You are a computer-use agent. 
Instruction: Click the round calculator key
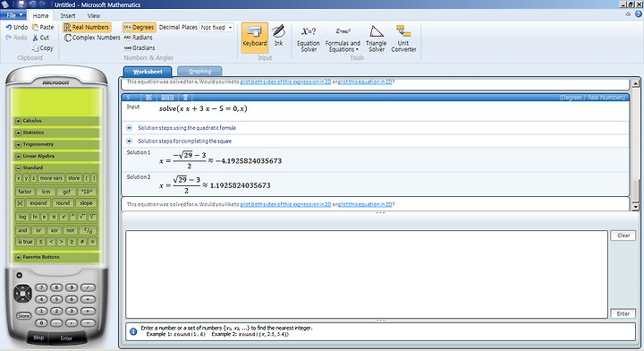63,203
